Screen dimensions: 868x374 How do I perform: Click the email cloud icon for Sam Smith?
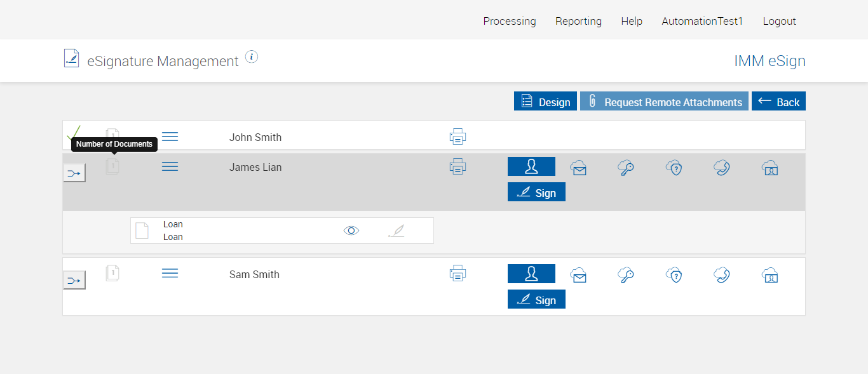pos(578,275)
